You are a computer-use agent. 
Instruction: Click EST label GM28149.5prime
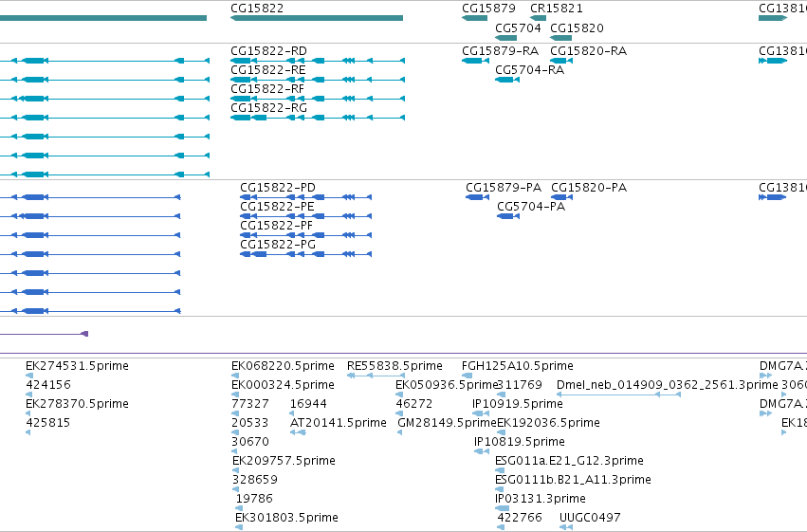coord(448,423)
